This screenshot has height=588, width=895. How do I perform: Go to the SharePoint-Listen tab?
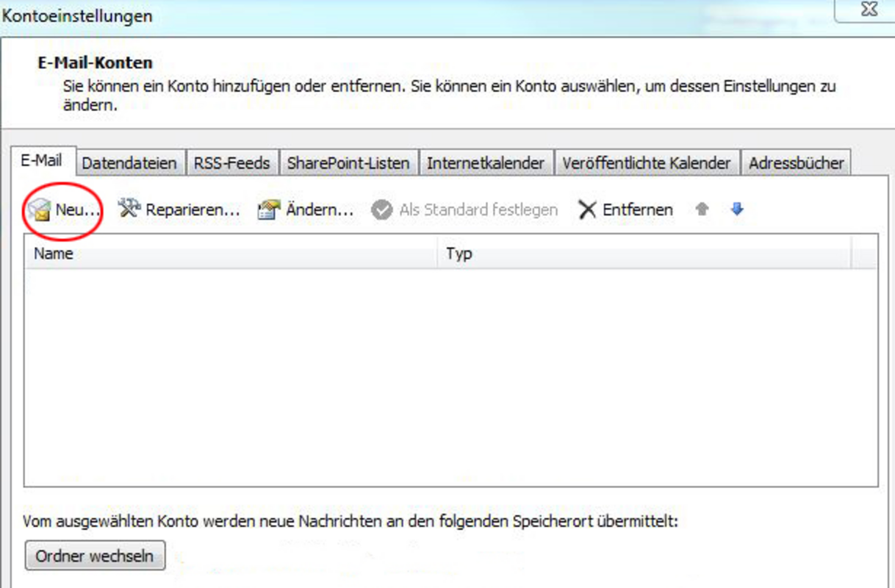tap(348, 163)
